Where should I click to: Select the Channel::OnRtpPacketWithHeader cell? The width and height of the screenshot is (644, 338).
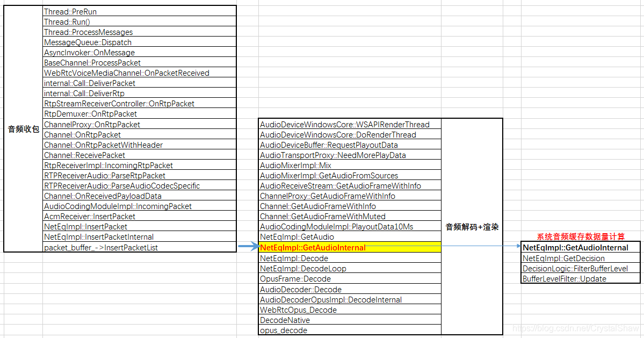pos(139,145)
